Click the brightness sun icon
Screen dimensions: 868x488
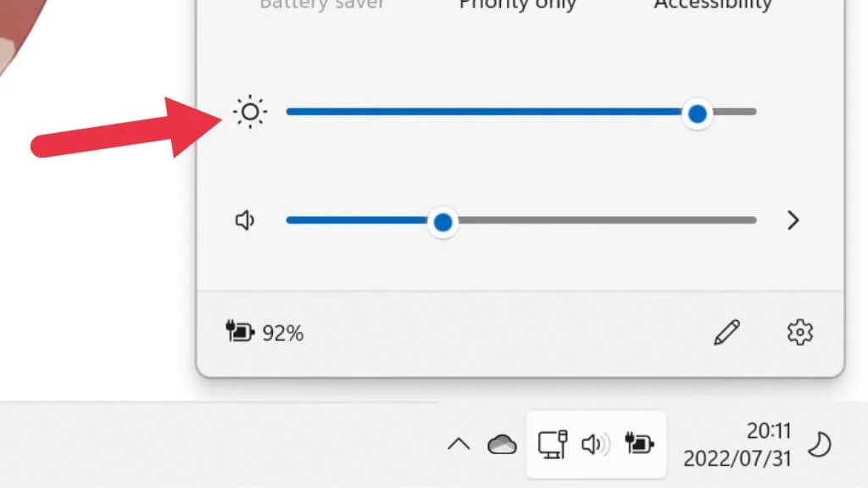(249, 112)
